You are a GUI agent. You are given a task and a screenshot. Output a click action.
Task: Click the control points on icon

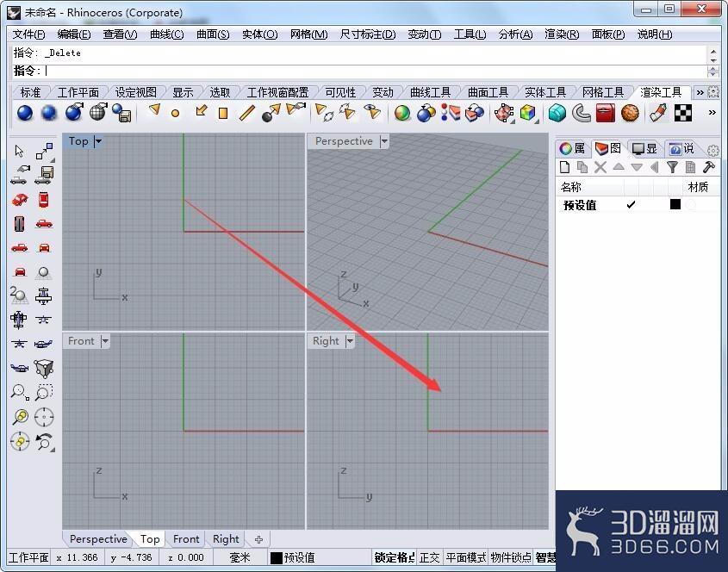(44, 151)
